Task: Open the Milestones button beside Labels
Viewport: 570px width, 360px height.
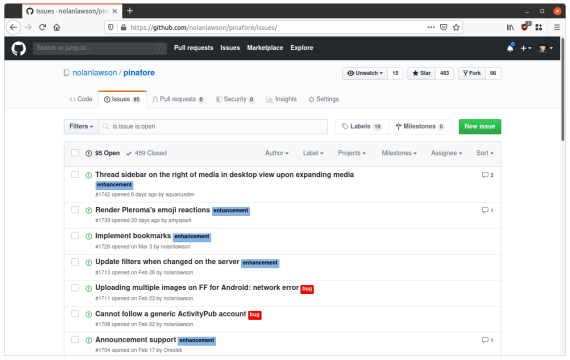Action: point(420,127)
